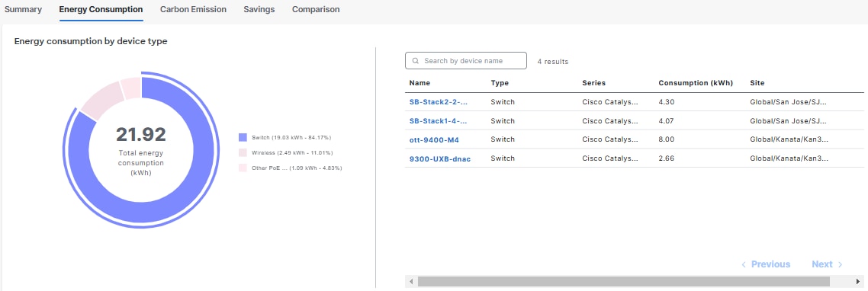Open device SB-Stack1-4-... link
The width and height of the screenshot is (868, 291).
click(x=439, y=120)
